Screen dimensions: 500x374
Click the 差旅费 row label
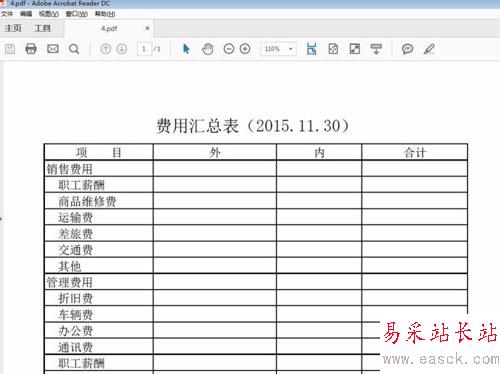(x=76, y=234)
